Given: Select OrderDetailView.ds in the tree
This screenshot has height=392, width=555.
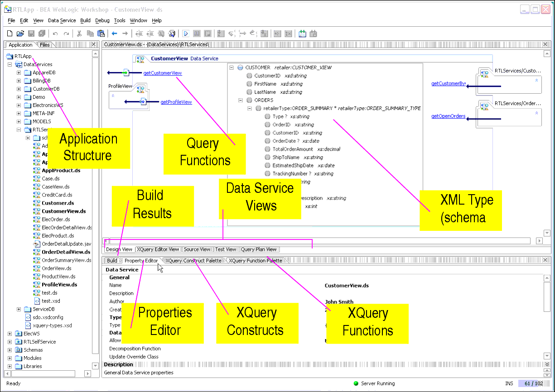Looking at the screenshot, I should 66,252.
